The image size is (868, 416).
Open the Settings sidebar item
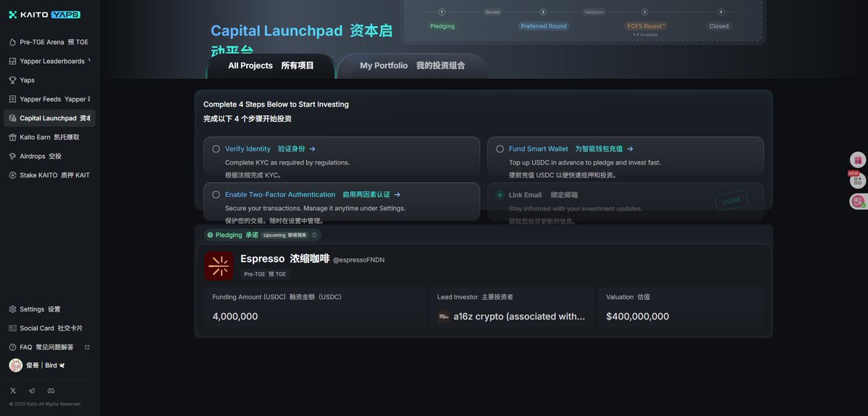[49, 309]
